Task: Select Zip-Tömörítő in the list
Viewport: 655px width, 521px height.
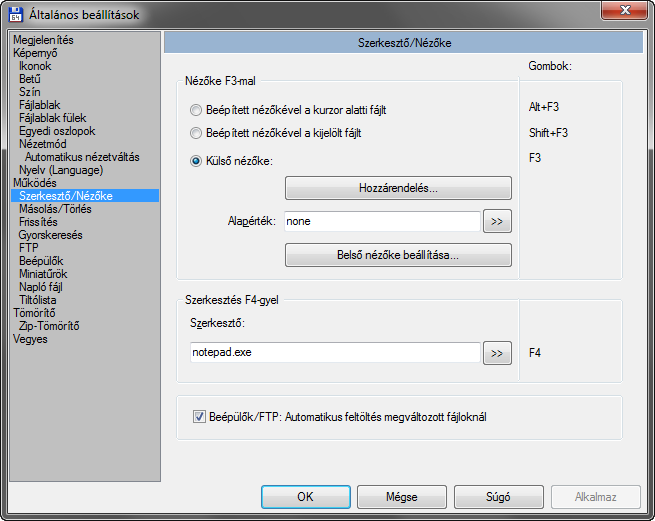Action: tap(49, 325)
